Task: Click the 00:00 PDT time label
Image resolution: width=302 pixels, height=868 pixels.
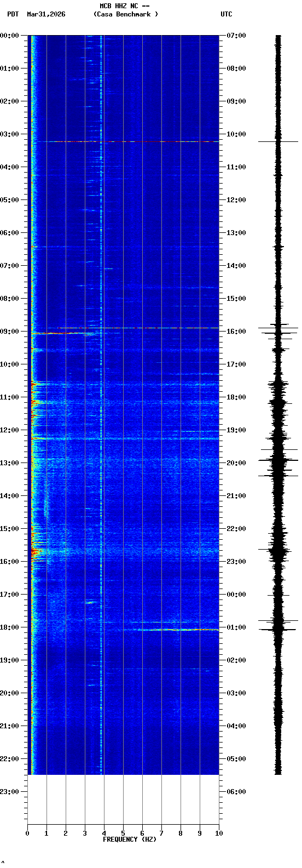Action: pyautogui.click(x=10, y=36)
